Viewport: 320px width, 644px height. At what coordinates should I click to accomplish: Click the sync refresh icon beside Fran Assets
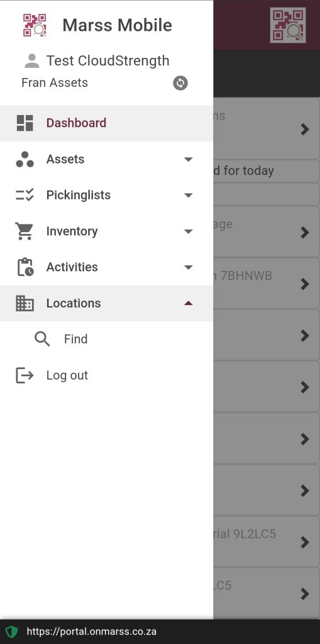[x=180, y=83]
